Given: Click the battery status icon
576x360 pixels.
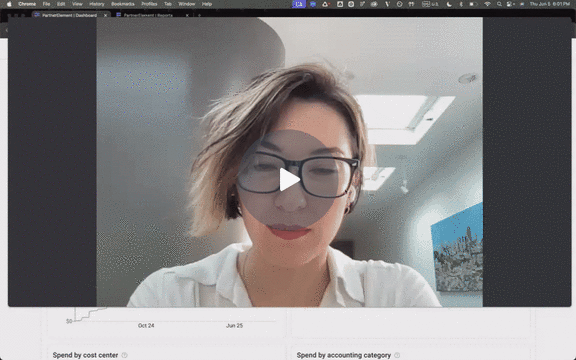Looking at the screenshot, I should (x=474, y=4).
